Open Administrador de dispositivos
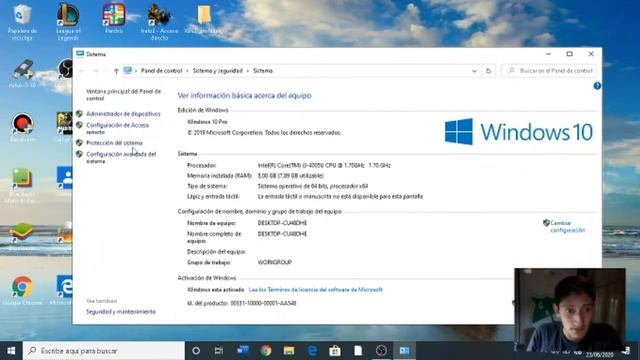Screen dimensions: 640x360 (x=123, y=114)
